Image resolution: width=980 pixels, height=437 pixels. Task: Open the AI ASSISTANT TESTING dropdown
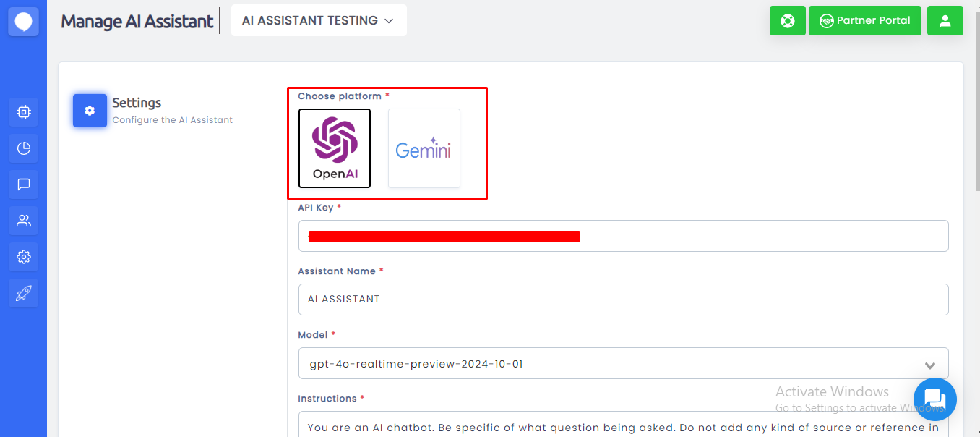tap(319, 20)
